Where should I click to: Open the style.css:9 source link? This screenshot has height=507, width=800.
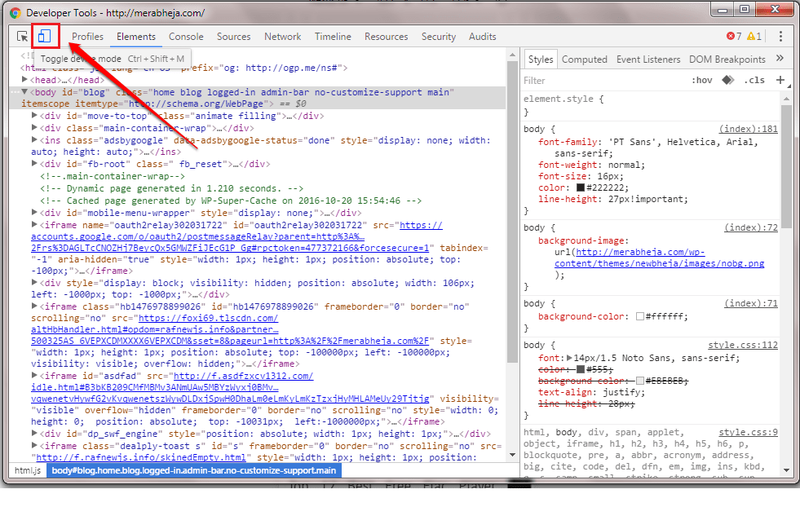pyautogui.click(x=748, y=433)
